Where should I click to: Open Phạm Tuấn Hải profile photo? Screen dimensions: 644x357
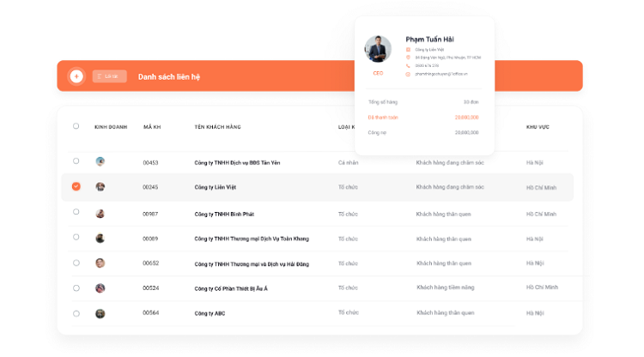click(378, 49)
